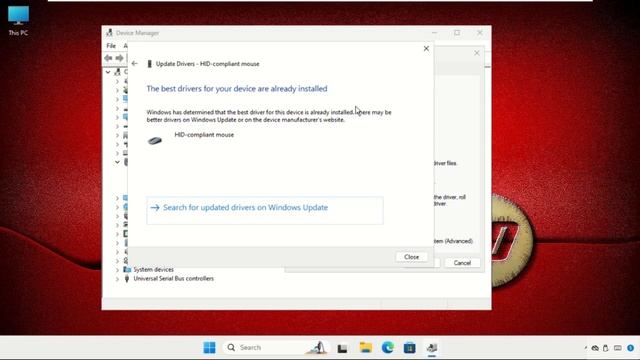The width and height of the screenshot is (640, 360).
Task: Open the Windows Start menu
Action: click(209, 348)
